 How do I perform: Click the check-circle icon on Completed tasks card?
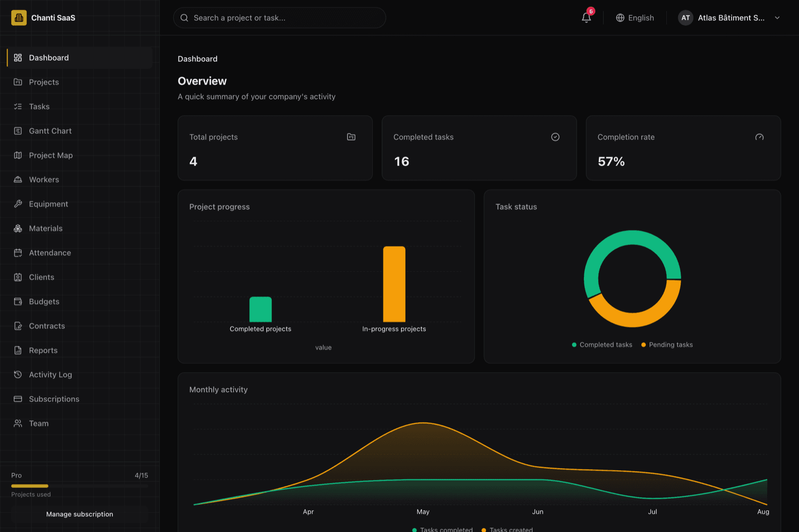pyautogui.click(x=555, y=137)
